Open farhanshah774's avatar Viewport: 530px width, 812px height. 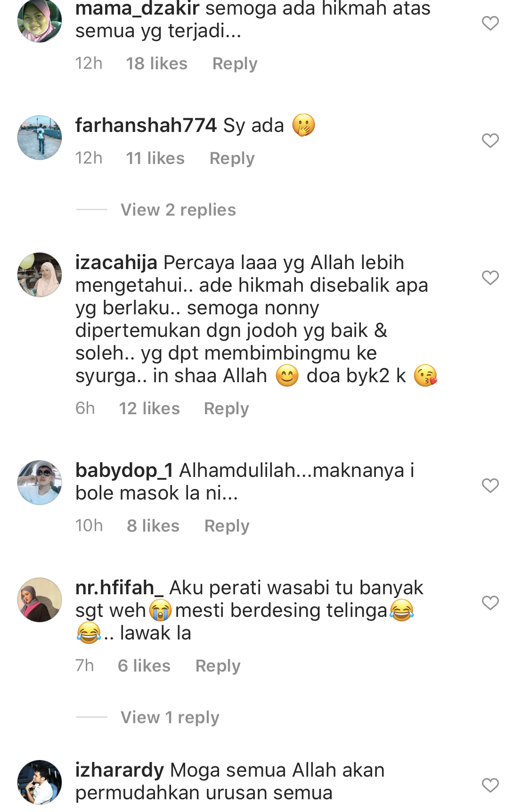(40, 138)
